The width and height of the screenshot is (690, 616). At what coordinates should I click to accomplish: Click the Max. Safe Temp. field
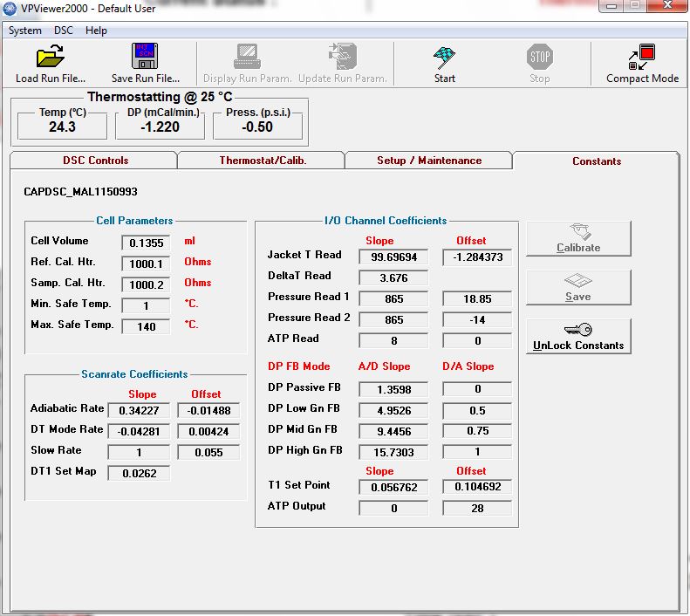click(147, 327)
